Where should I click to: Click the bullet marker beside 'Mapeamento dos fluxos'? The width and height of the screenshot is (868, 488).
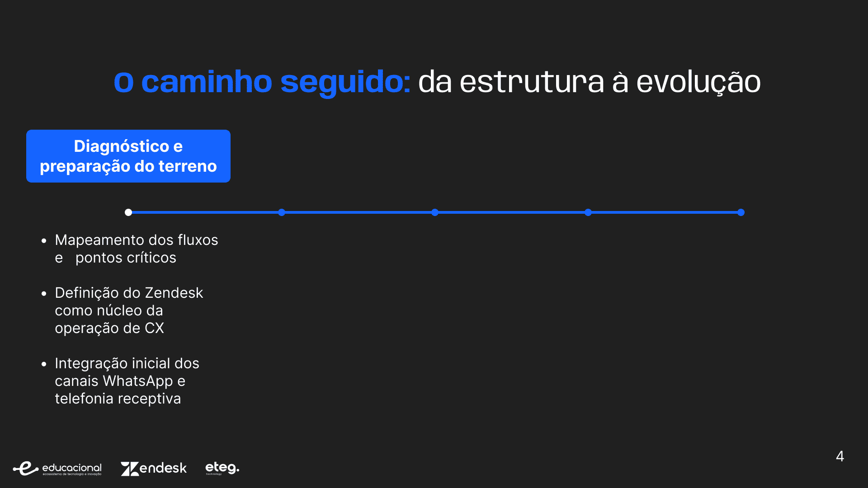(44, 241)
